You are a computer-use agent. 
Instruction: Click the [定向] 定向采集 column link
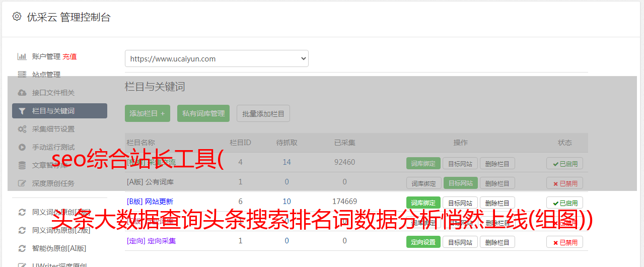151,241
